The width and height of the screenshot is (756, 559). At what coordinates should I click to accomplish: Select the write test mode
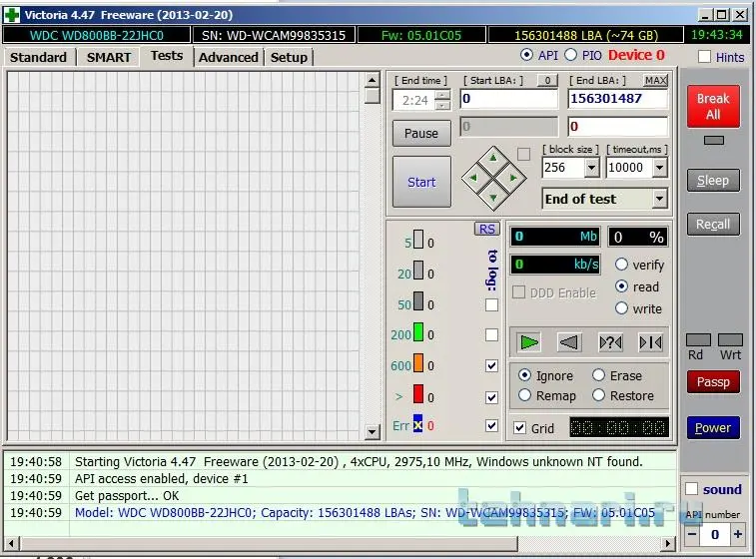point(621,307)
